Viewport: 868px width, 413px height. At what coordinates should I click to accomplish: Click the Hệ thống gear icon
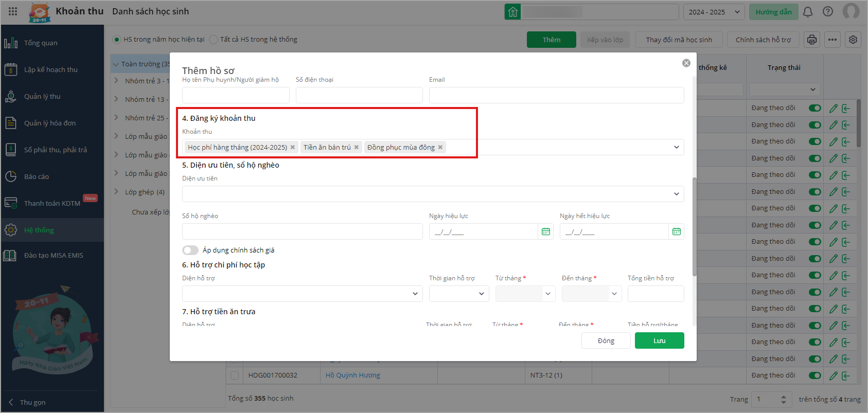point(10,230)
